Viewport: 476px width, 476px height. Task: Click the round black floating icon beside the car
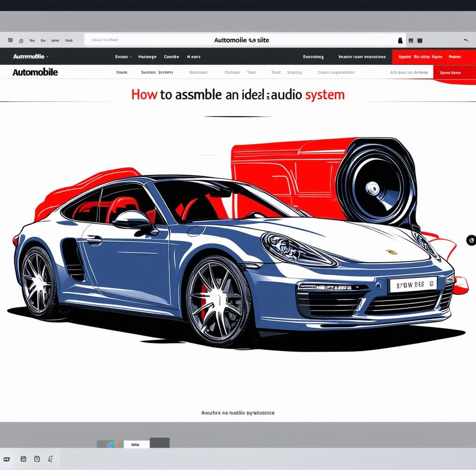click(471, 240)
